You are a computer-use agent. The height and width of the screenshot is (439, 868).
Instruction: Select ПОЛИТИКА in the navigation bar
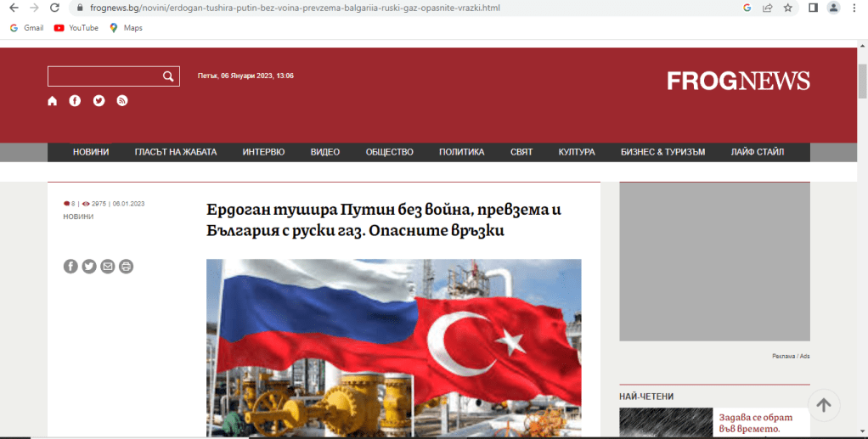coord(461,152)
